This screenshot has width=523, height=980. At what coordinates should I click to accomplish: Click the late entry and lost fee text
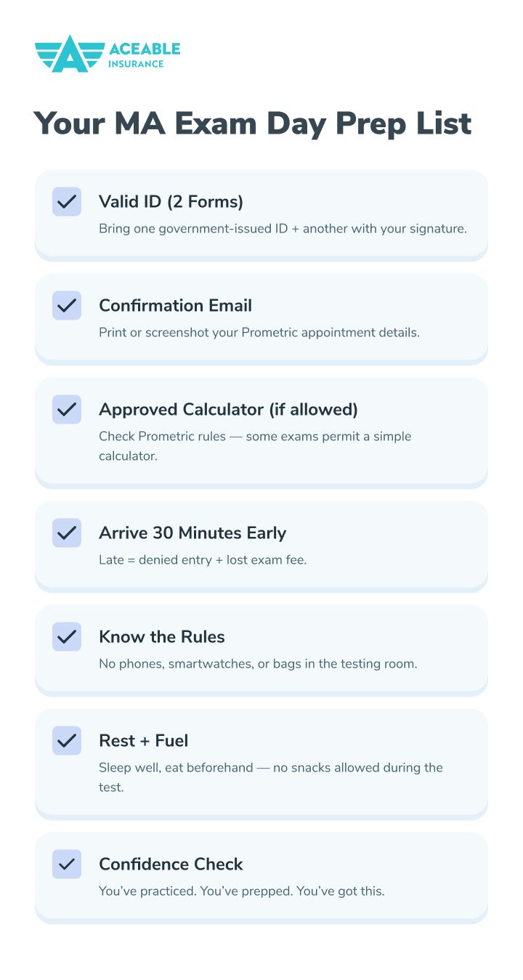[x=203, y=560]
